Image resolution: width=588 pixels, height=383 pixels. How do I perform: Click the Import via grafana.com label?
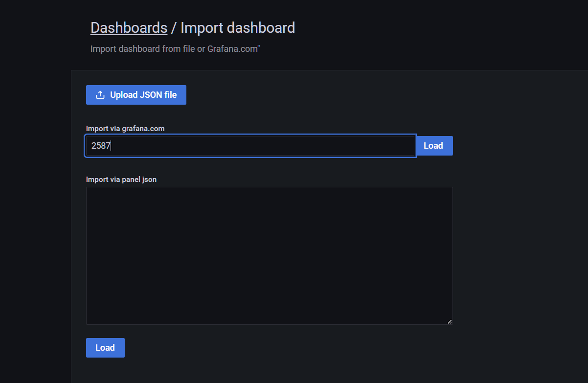point(125,128)
